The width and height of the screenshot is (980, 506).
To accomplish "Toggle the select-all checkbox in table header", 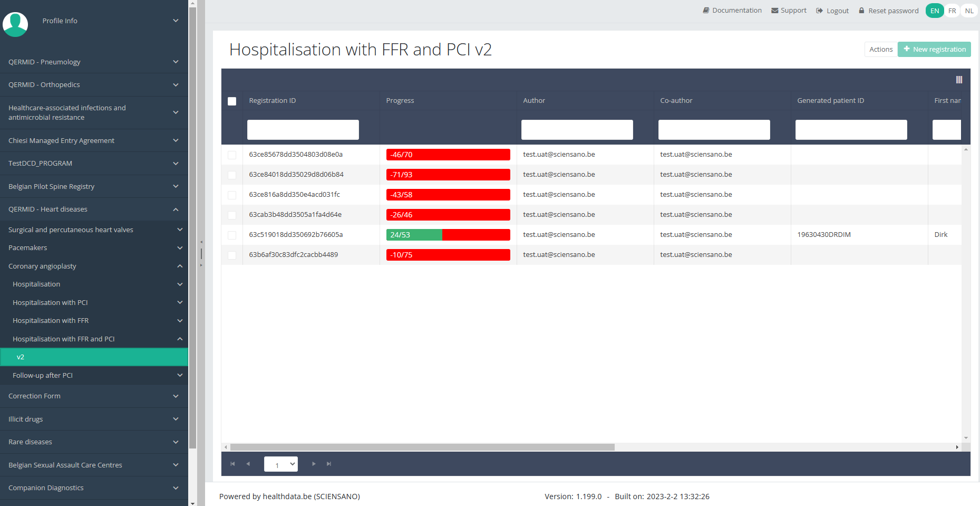I will (x=232, y=101).
